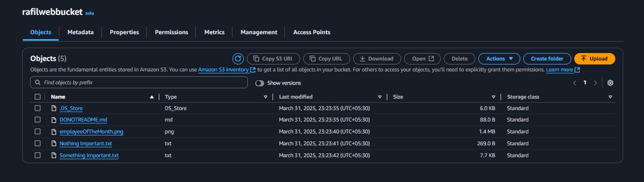Click 23:23:40 last modified timestamp
644x182 pixels.
(324, 132)
